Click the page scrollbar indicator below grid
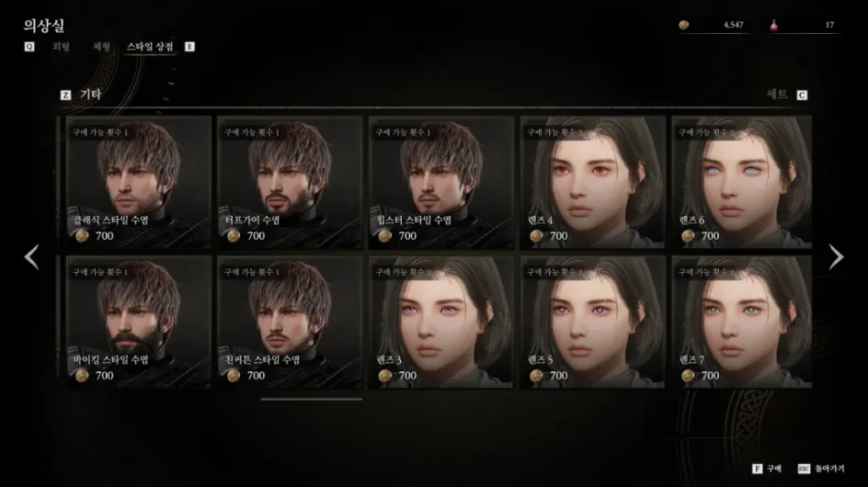 pos(311,399)
